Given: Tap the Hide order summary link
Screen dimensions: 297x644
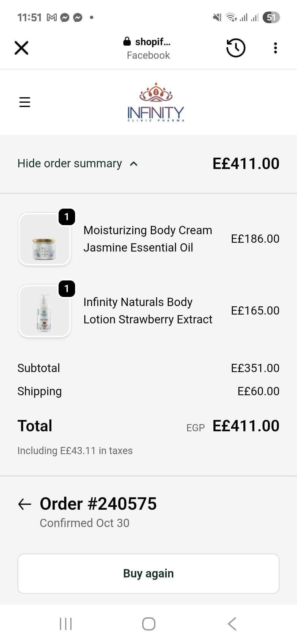Looking at the screenshot, I should click(x=70, y=163).
